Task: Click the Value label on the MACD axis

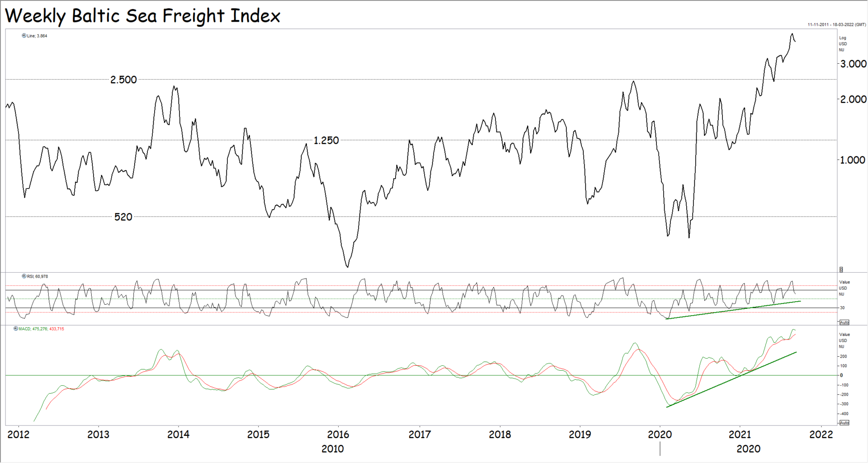Action: [x=844, y=335]
